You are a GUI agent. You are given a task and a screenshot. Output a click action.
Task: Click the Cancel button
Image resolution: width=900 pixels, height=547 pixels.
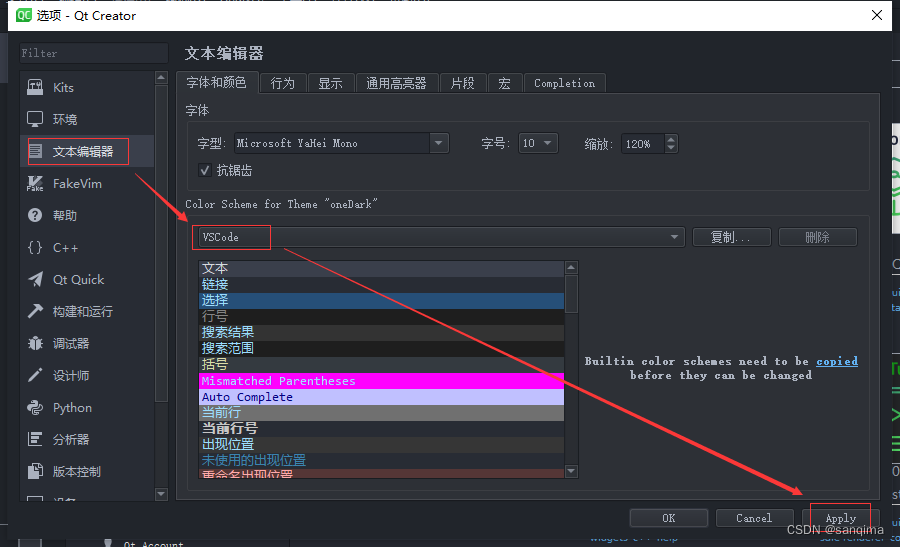click(754, 518)
